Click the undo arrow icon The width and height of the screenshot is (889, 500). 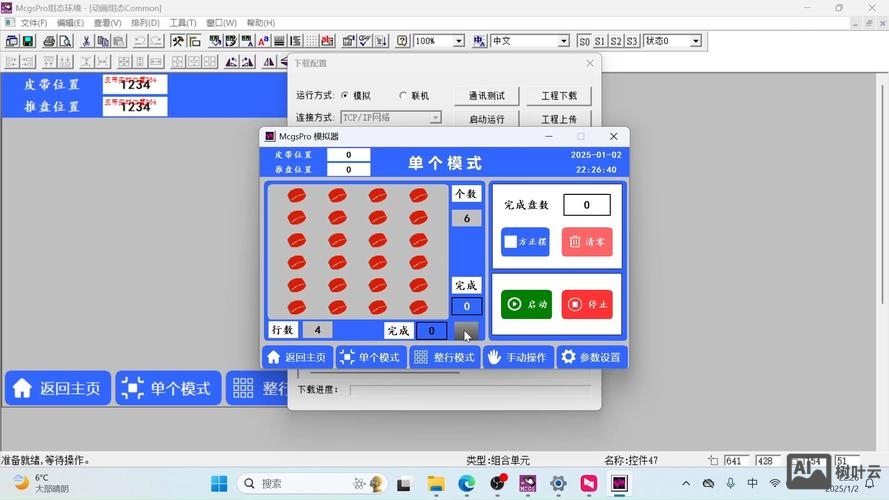(x=139, y=41)
